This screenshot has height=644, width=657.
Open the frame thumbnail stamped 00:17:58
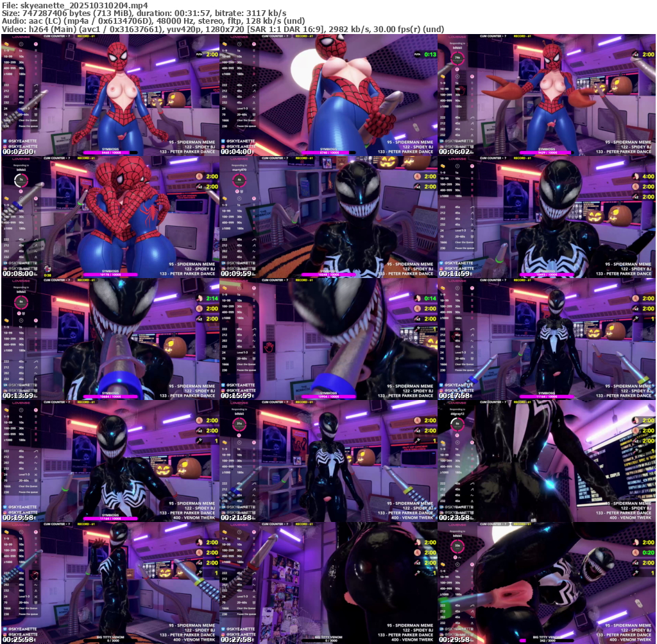(x=547, y=339)
